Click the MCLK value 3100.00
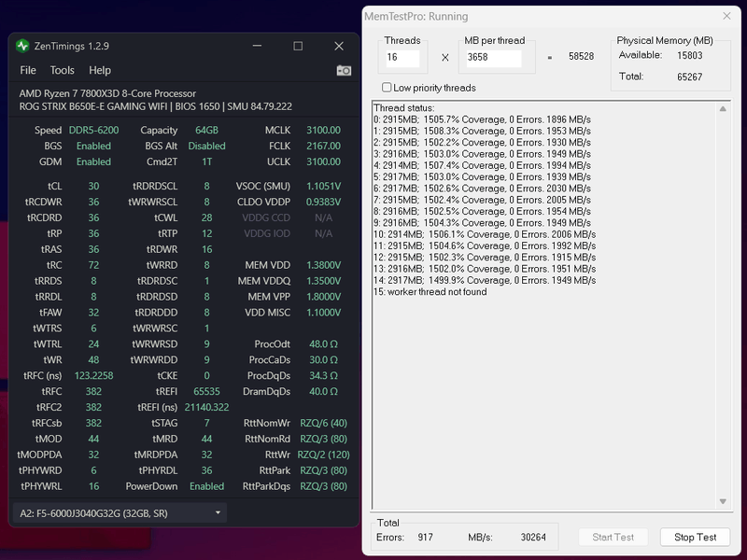The image size is (747, 560). 323,130
